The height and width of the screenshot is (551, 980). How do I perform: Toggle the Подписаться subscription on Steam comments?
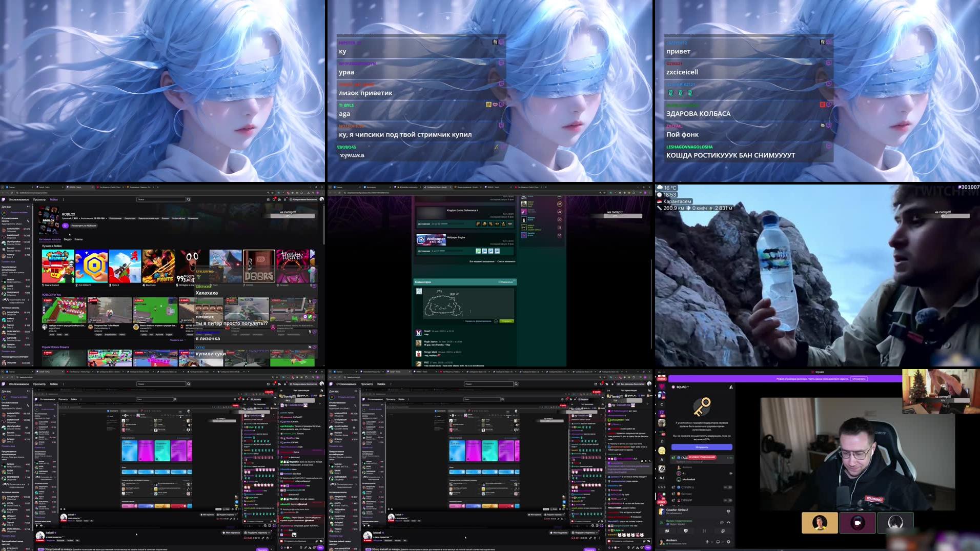(507, 282)
